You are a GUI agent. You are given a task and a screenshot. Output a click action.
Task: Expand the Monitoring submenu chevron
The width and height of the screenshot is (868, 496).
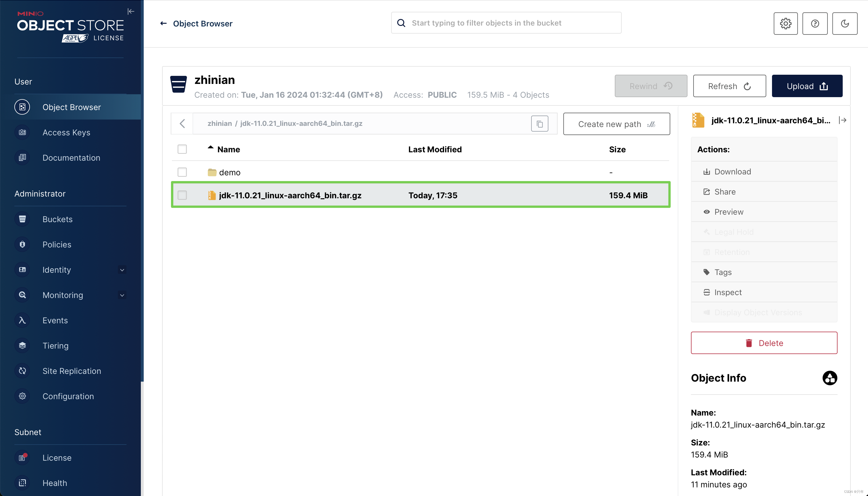[x=122, y=295]
